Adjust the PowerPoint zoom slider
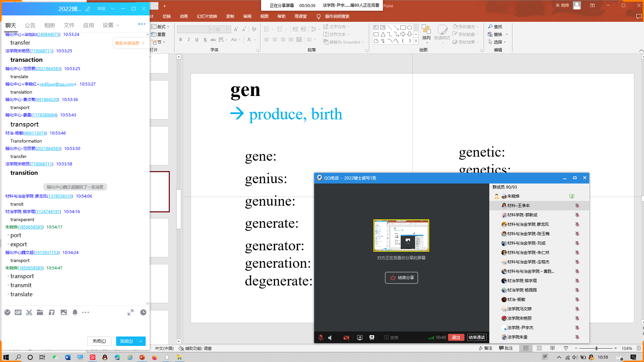This screenshot has height=362, width=644. 596,348
